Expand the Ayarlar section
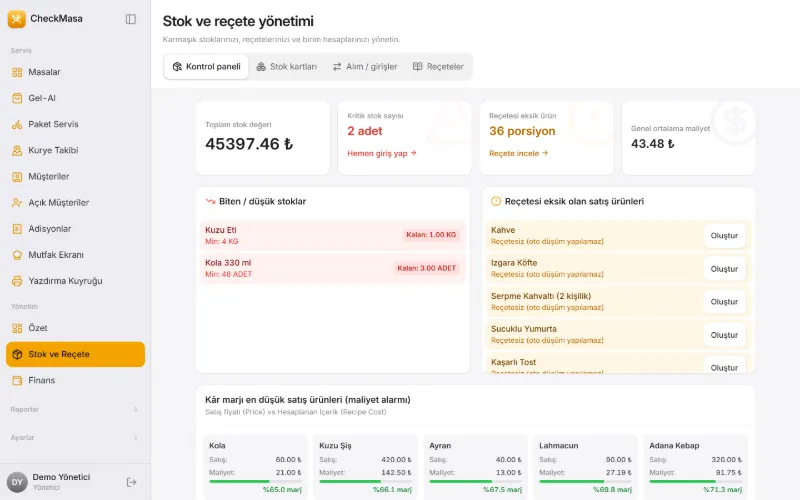The width and height of the screenshot is (800, 500). (75, 438)
